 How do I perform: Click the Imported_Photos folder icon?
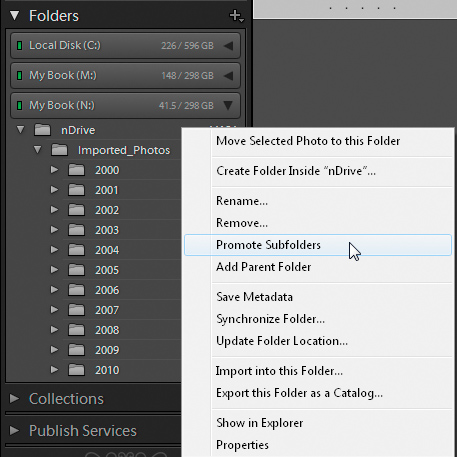click(x=60, y=150)
